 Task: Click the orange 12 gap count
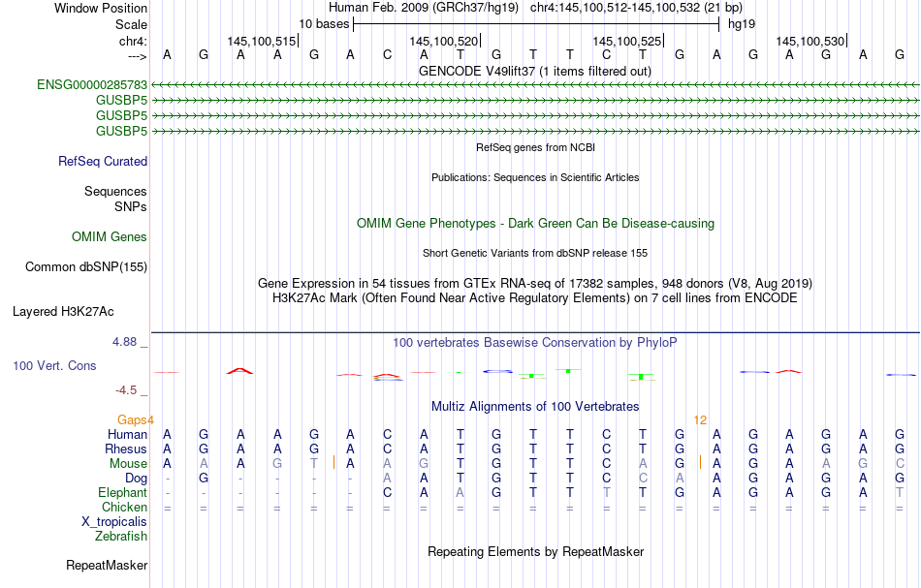(x=700, y=420)
